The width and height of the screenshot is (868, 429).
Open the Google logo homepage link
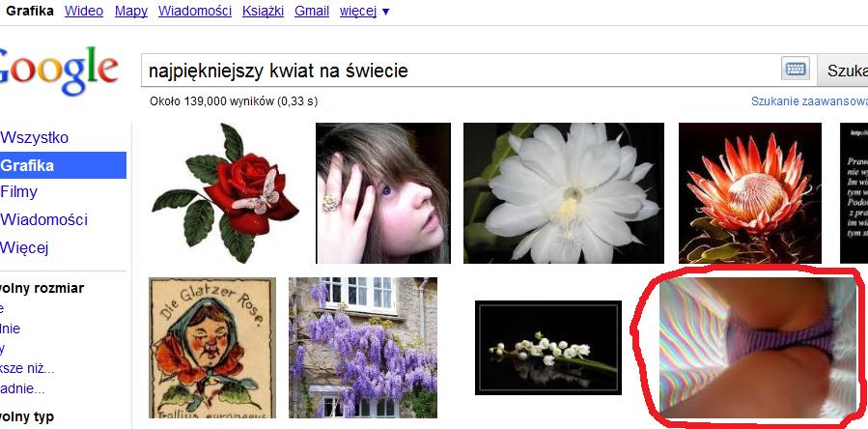point(59,71)
